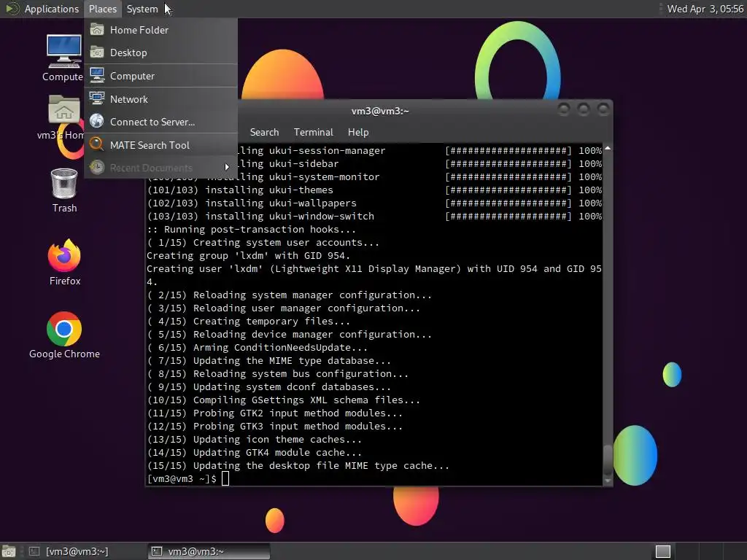This screenshot has width=747, height=560.
Task: Click the show desktop icon in bottom panel
Action: coord(9,551)
